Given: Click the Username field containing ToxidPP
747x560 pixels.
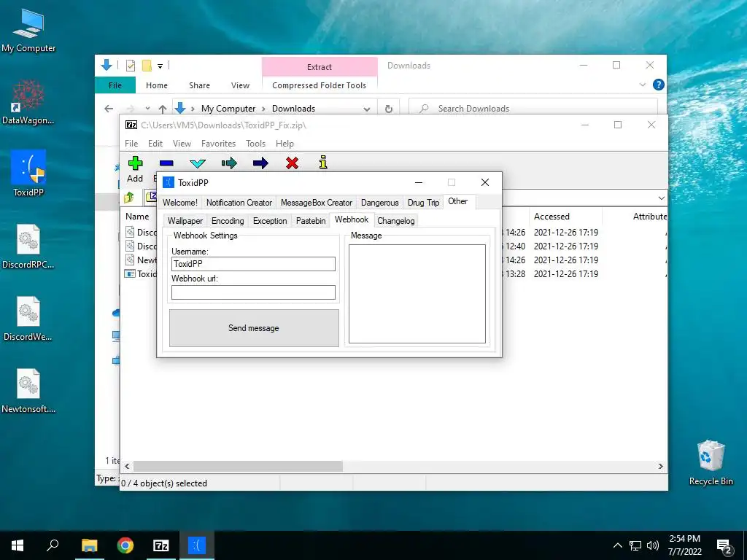Looking at the screenshot, I should click(x=253, y=264).
